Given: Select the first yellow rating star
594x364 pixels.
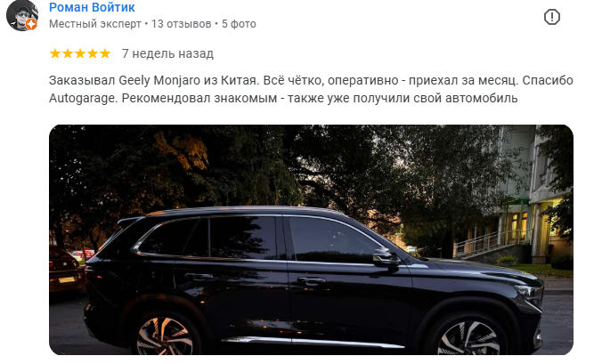Looking at the screenshot, I should point(55,53).
